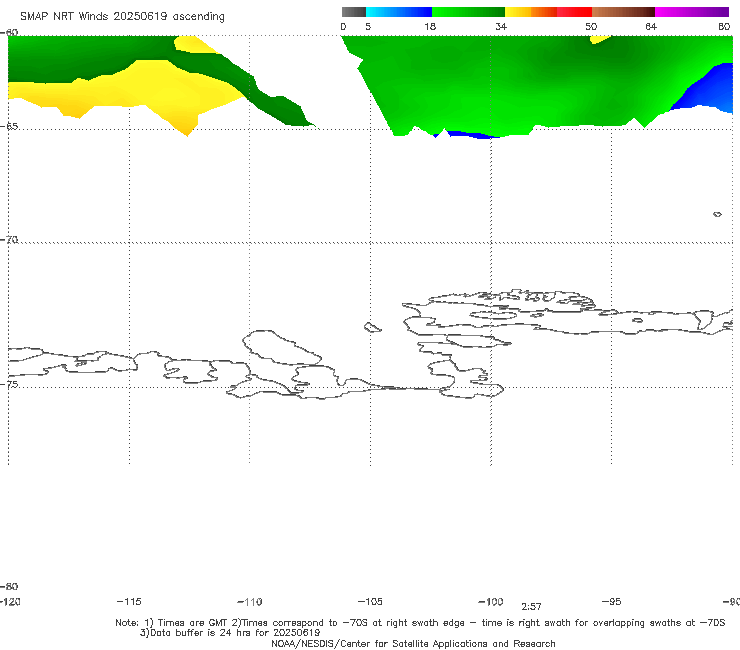
Task: Click the '-120' longitude axis label
Action: 10,602
